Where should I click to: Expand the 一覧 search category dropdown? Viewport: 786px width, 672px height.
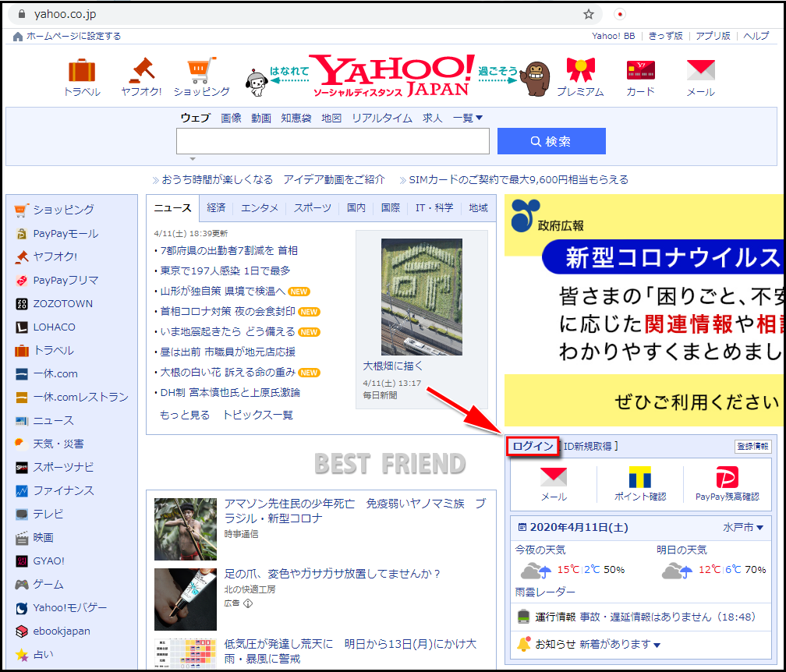click(x=467, y=118)
